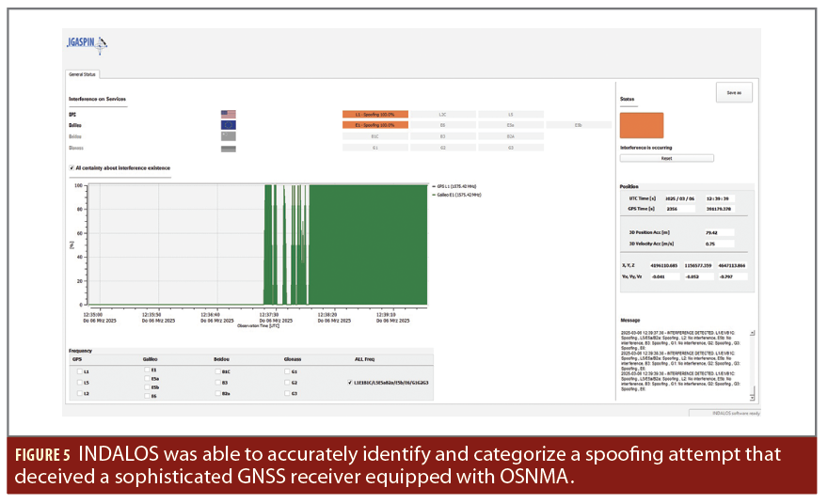
Task: Enable the GPS L1 frequency checkbox
Action: [79, 371]
